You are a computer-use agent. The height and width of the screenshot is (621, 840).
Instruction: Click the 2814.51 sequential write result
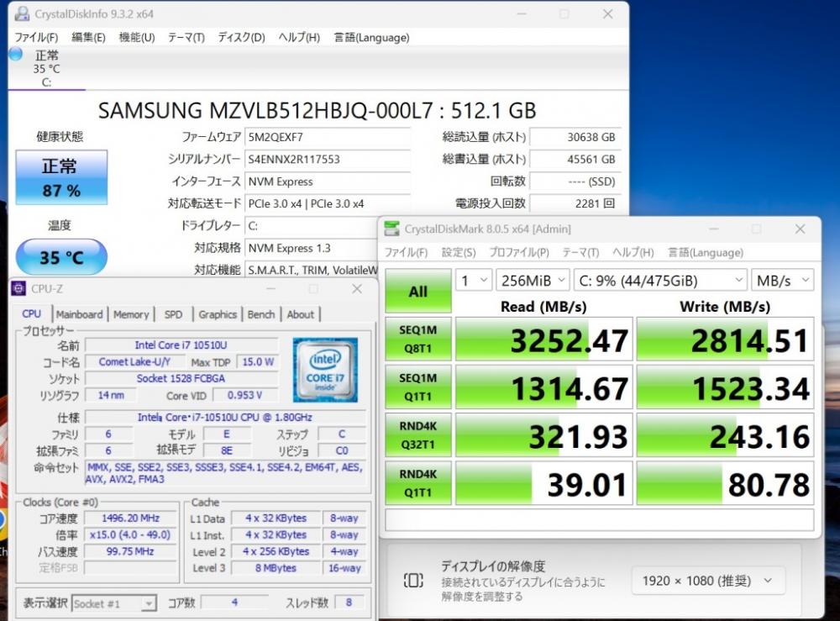point(725,339)
